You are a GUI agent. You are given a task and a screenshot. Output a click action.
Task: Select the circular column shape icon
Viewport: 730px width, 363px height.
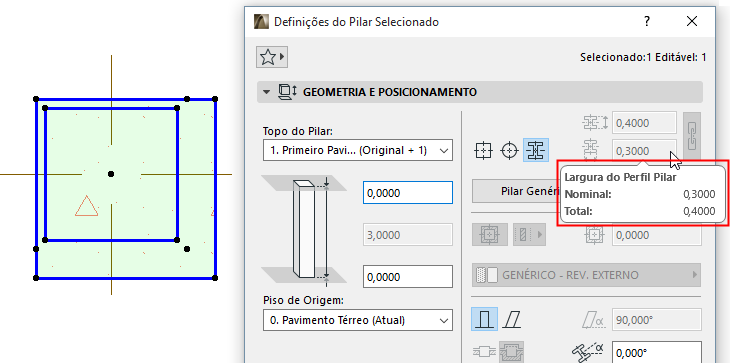[510, 151]
